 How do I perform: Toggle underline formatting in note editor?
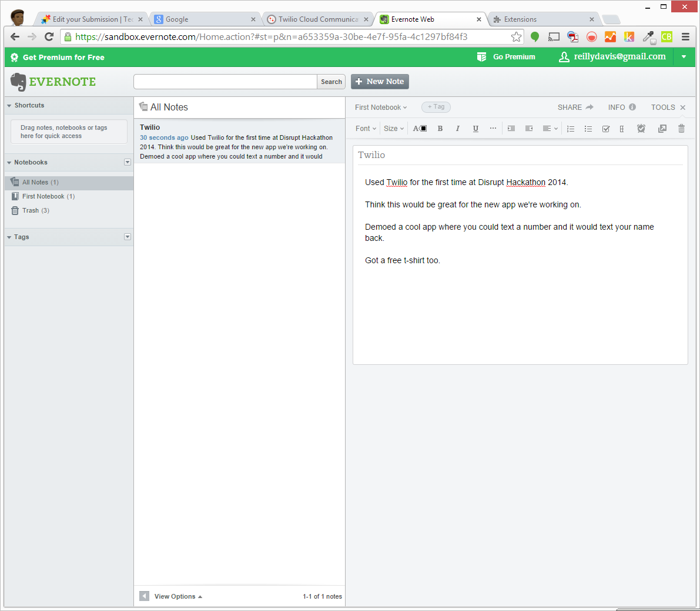pos(475,129)
